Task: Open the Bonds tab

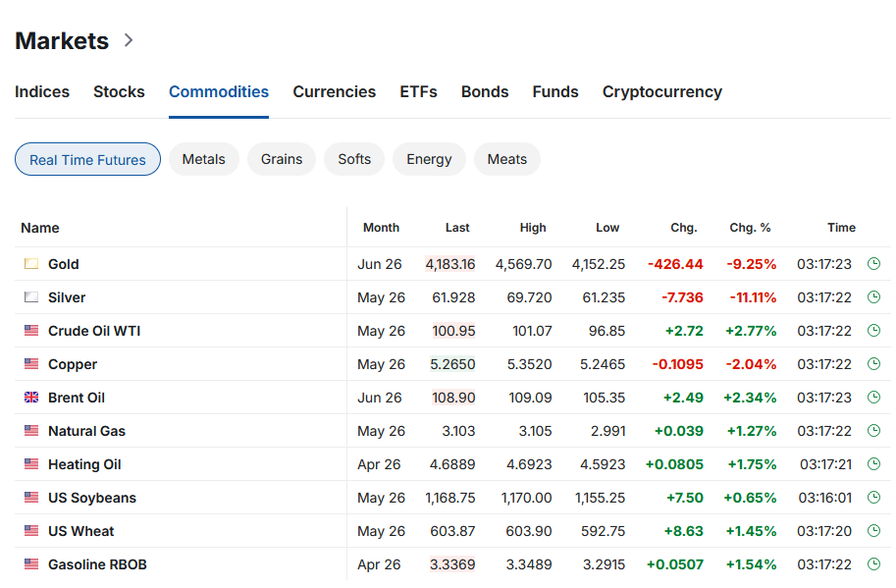Action: click(485, 92)
